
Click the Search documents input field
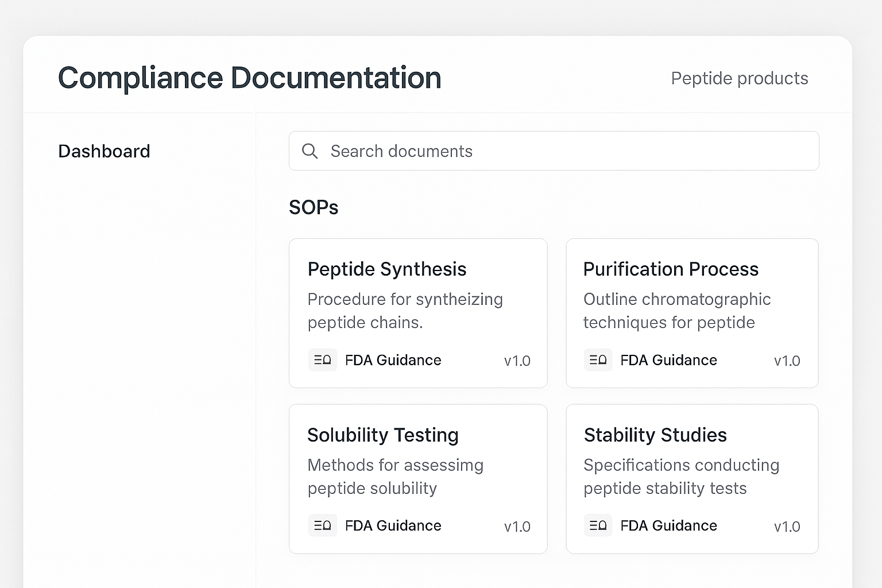(x=554, y=151)
